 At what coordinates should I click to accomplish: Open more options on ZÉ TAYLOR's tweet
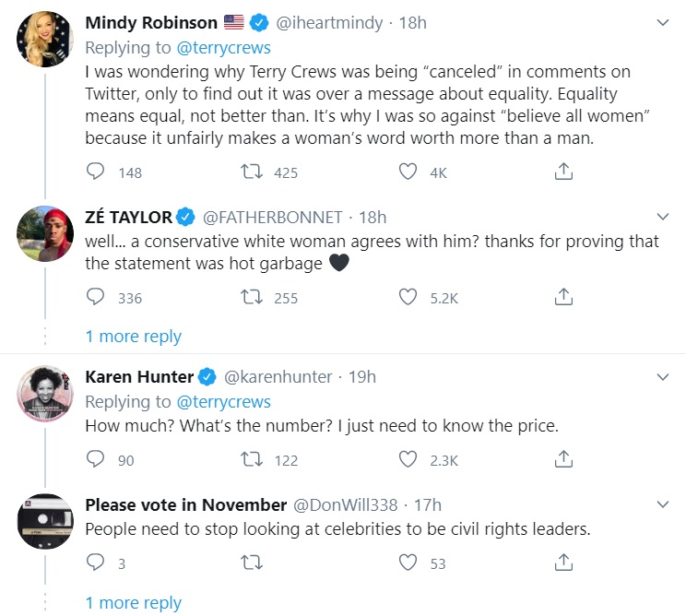[x=662, y=218]
